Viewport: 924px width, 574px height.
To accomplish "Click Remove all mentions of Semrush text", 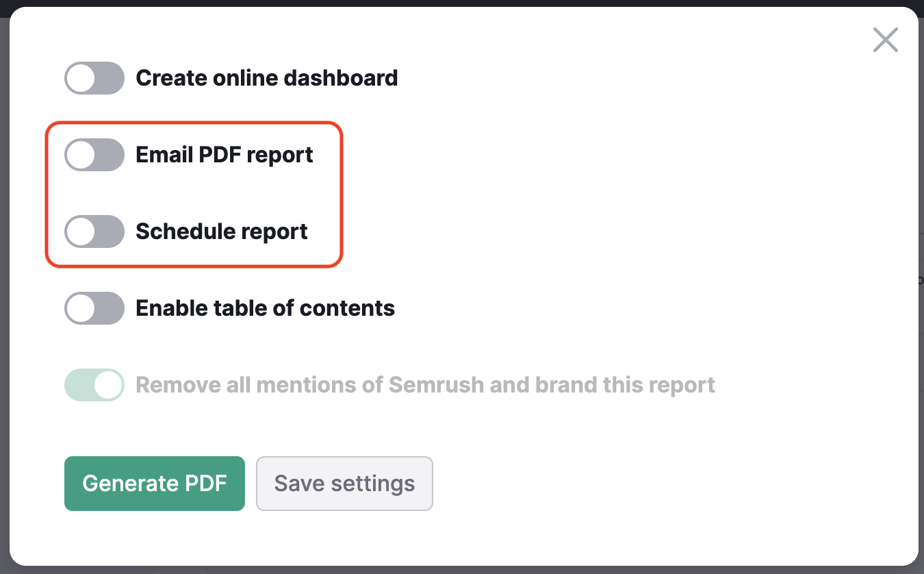I will pos(426,385).
